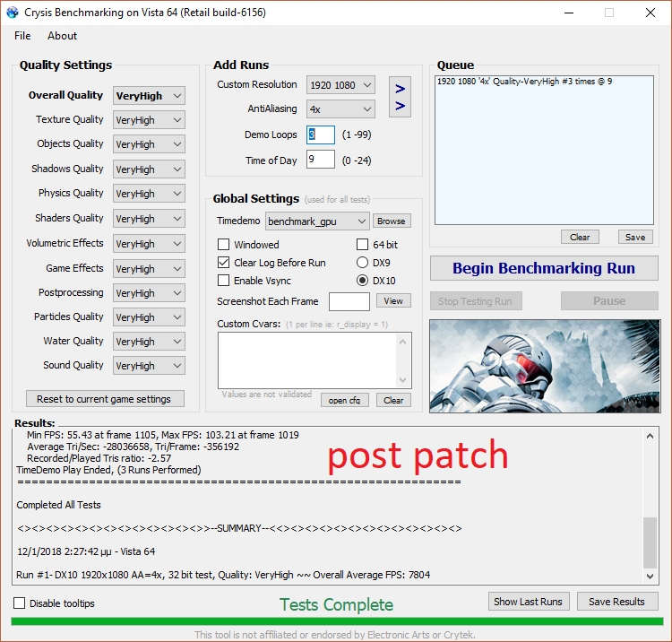
Task: Check the Disable tooltips option
Action: (20, 603)
